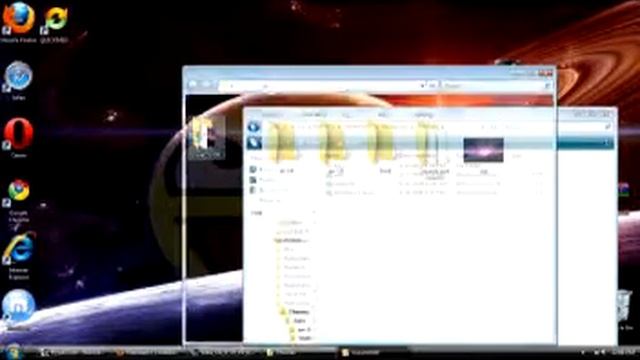
Task: Click the front window's lower blue round navigation button
Action: click(254, 142)
